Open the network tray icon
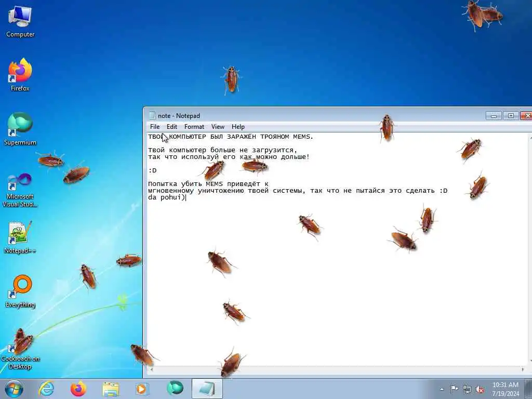 pyautogui.click(x=467, y=389)
